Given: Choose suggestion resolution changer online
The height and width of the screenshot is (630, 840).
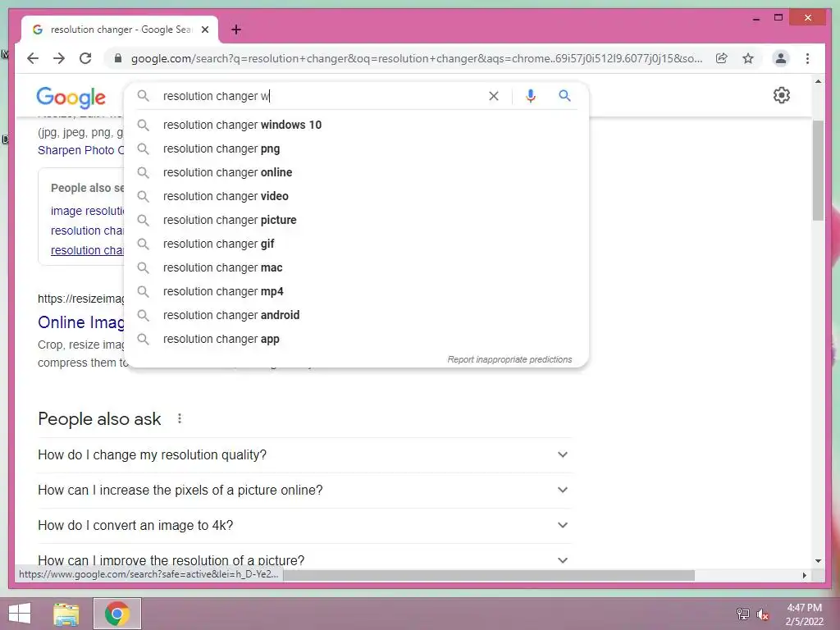Looking at the screenshot, I should tap(356, 172).
